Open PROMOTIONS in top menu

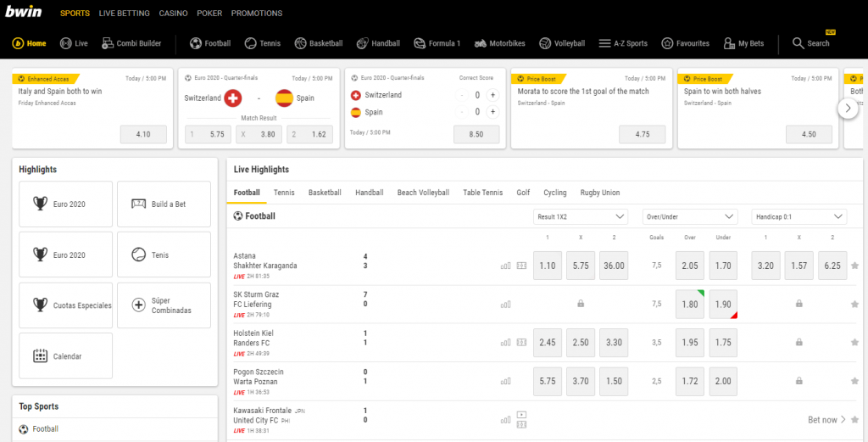[257, 14]
